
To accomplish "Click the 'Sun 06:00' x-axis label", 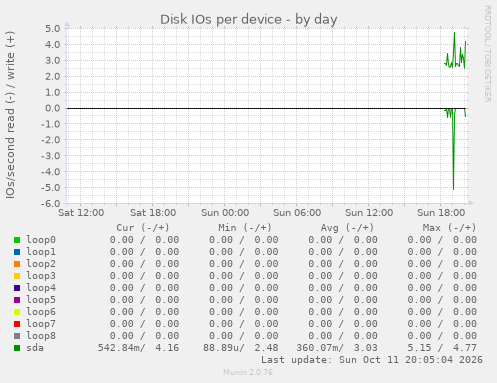I will (297, 213).
